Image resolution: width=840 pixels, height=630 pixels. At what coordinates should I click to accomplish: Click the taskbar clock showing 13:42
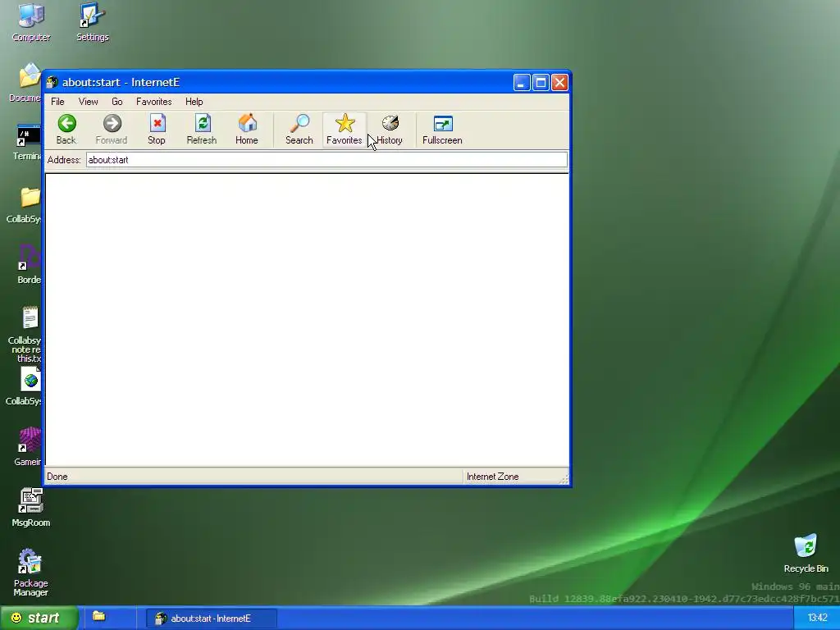click(x=817, y=618)
